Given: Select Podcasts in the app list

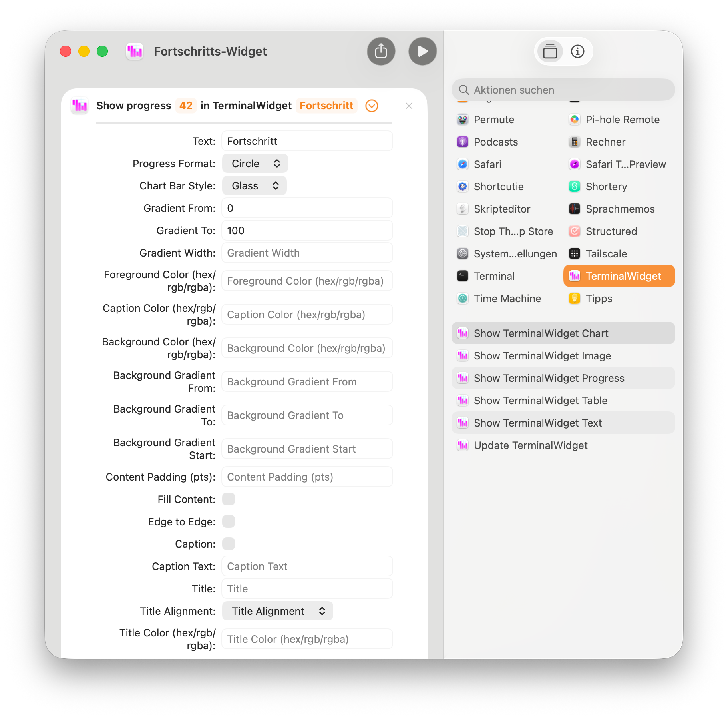Looking at the screenshot, I should (507, 142).
